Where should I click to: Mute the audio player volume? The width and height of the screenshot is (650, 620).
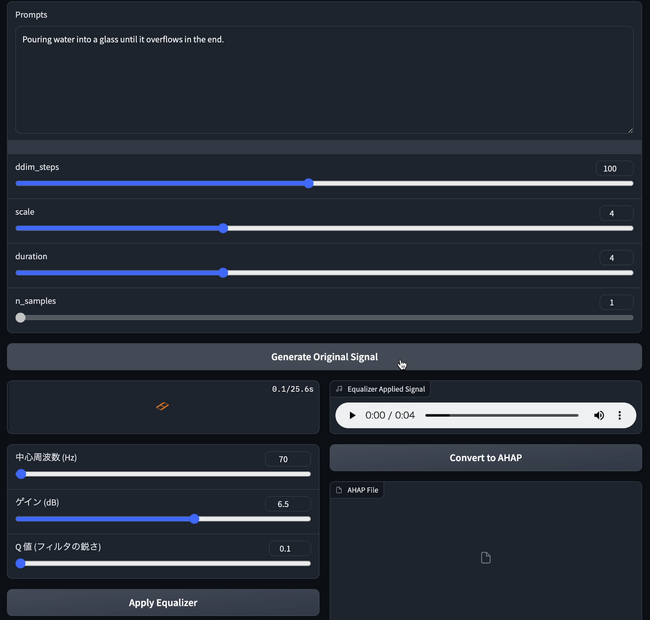tap(599, 415)
